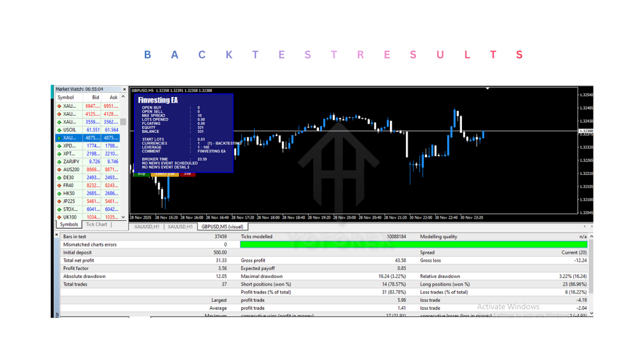Click the green arrow icon beside HK50
The height and width of the screenshot is (362, 644).
click(59, 193)
